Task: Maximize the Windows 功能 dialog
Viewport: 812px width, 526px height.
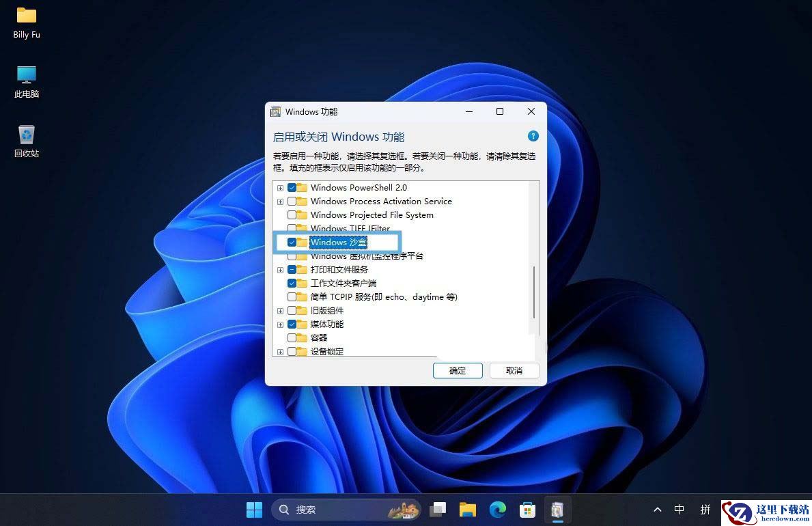Action: click(x=500, y=111)
